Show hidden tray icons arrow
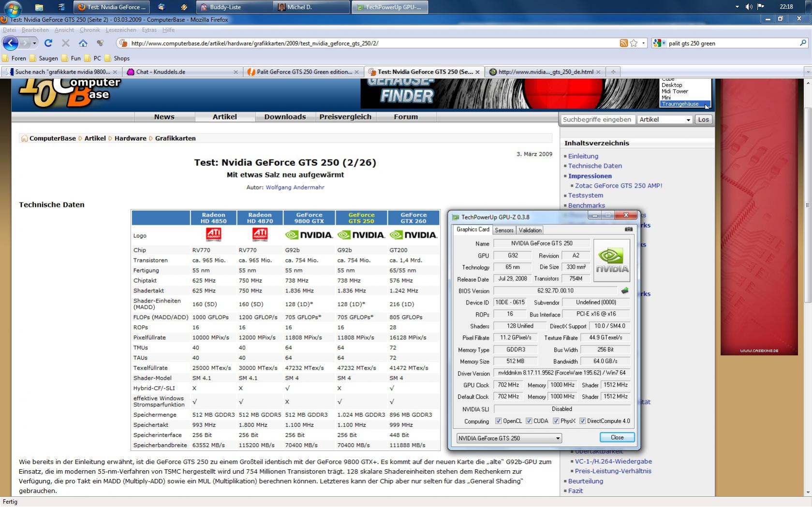 (737, 7)
